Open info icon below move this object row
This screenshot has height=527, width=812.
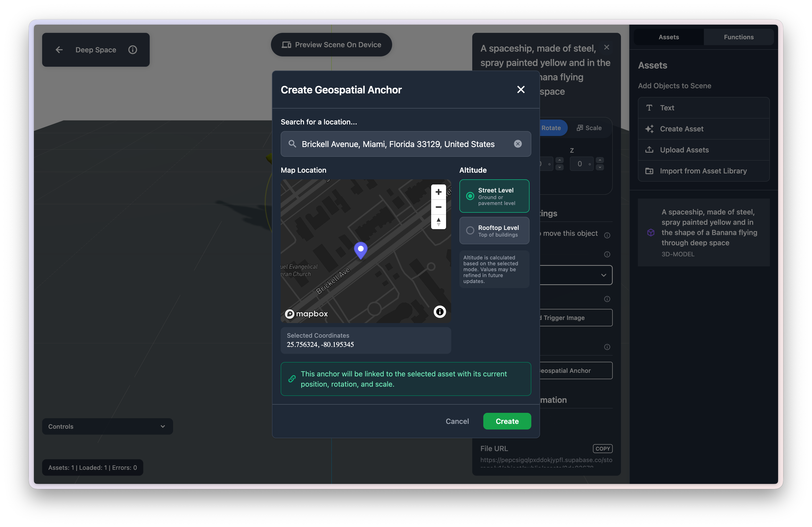[x=607, y=254]
